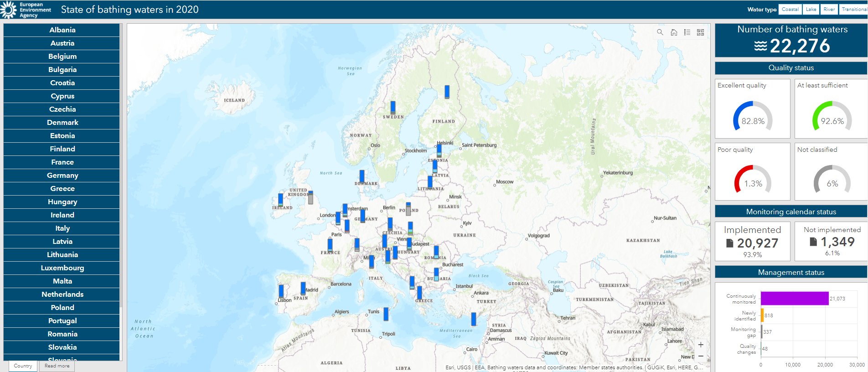The width and height of the screenshot is (868, 372).
Task: Zoom out on the map
Action: pyautogui.click(x=701, y=356)
